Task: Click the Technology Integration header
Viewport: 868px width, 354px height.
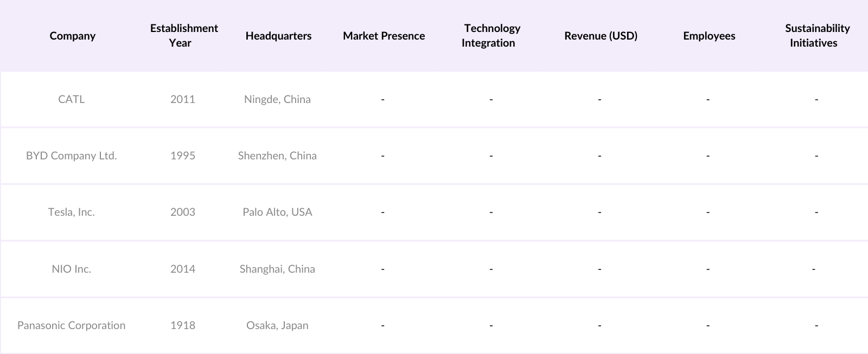Action: (491, 36)
